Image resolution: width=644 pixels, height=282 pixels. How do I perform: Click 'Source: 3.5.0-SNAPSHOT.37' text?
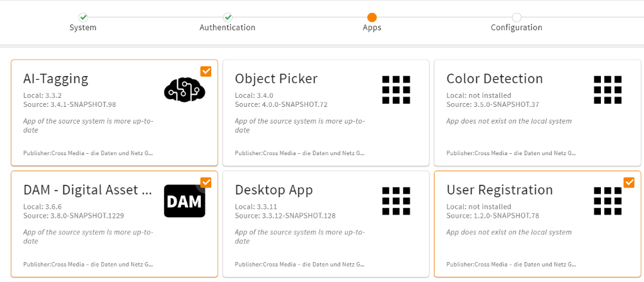tap(493, 104)
